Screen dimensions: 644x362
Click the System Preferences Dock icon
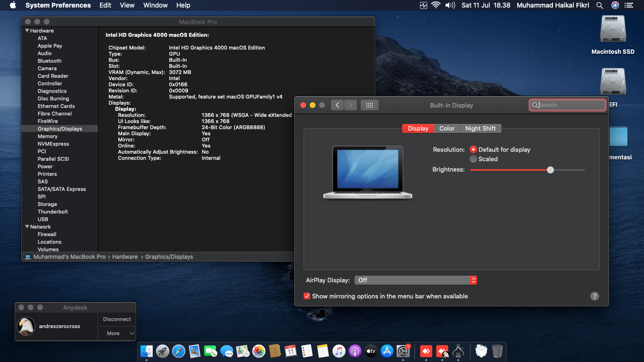(x=403, y=351)
